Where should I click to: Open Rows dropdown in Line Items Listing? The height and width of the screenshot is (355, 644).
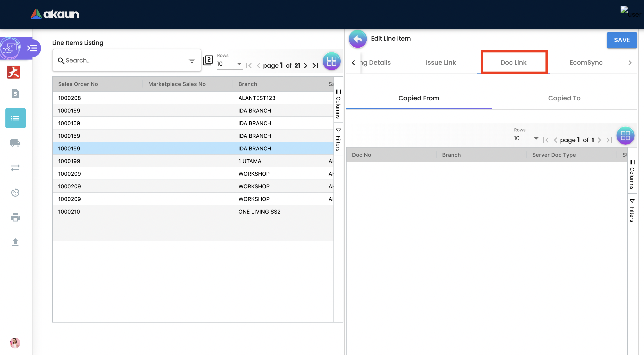229,64
